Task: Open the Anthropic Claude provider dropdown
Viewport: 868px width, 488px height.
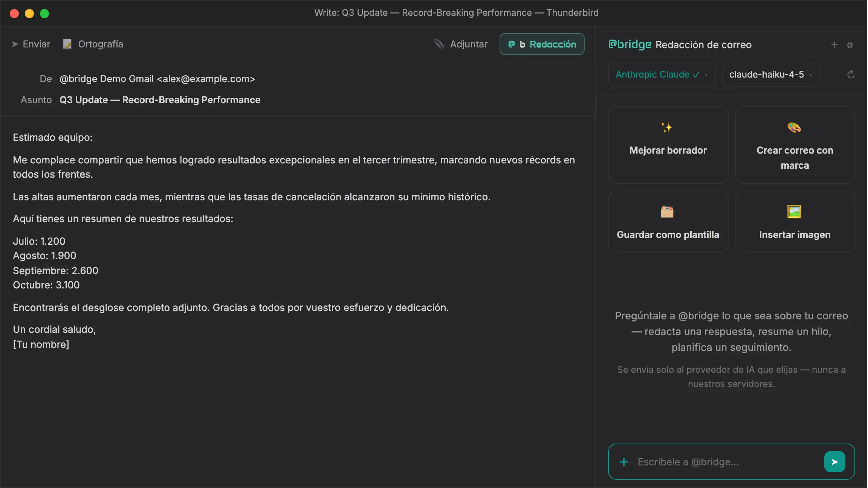Action: pos(662,75)
